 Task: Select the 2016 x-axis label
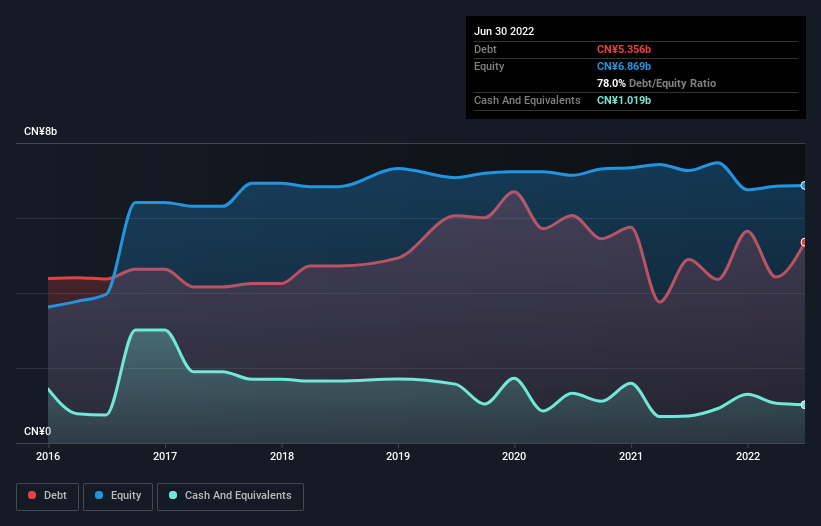[48, 456]
